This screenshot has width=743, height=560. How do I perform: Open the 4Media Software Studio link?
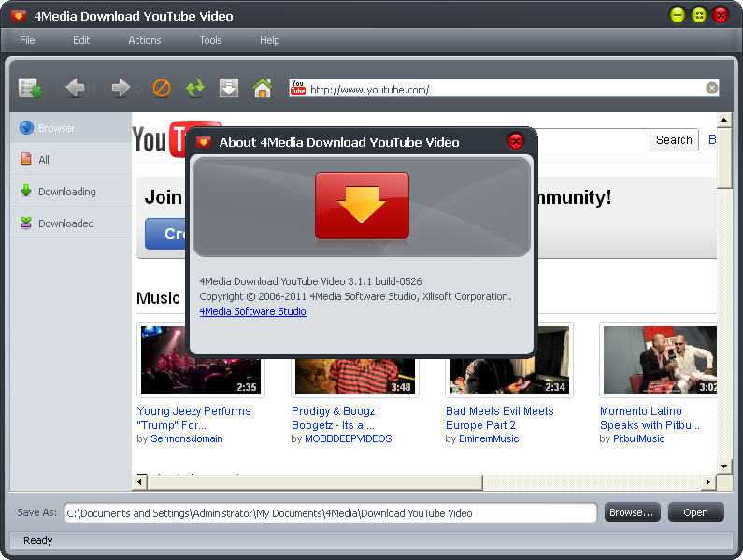[x=252, y=311]
